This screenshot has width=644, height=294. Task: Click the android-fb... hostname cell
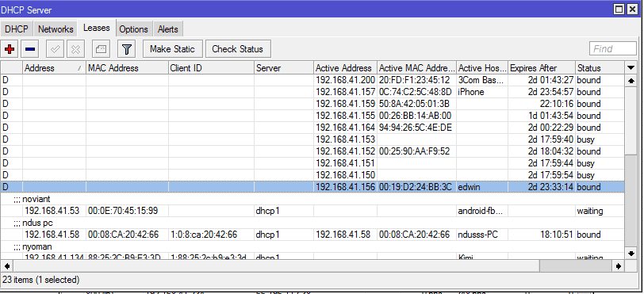(482, 211)
